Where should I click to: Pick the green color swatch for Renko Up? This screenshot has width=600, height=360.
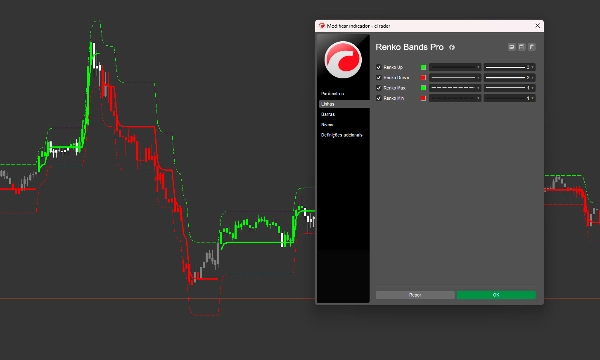(x=423, y=67)
